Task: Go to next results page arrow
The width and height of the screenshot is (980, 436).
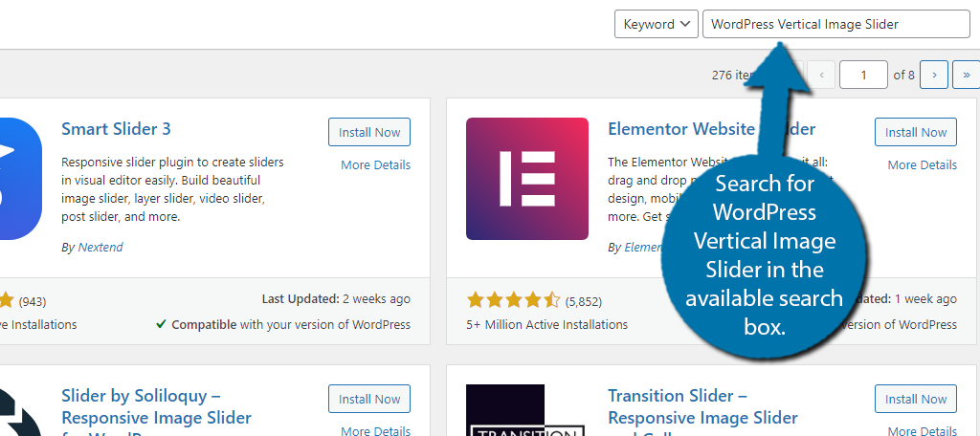Action: point(934,75)
